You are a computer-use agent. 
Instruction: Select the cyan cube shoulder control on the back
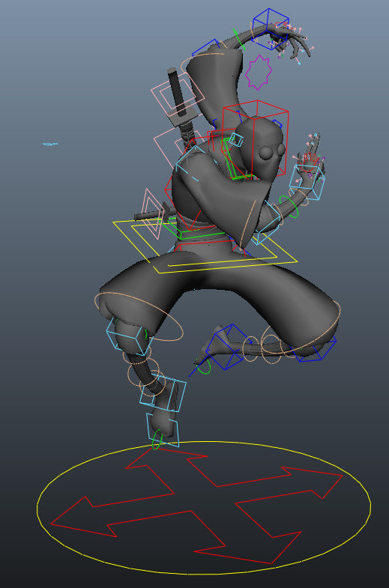click(x=195, y=165)
